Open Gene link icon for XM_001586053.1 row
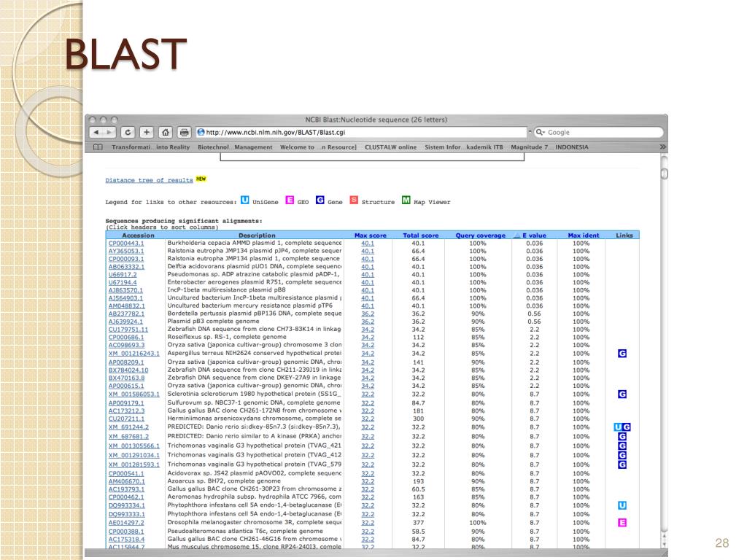This screenshot has height=560, width=747. click(622, 394)
